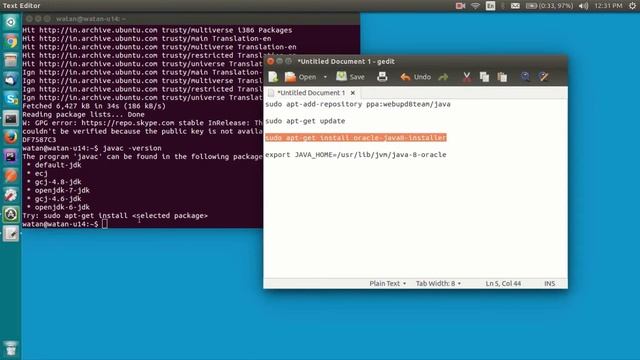Create a new document in gedit
640x360 pixels.
click(x=273, y=77)
